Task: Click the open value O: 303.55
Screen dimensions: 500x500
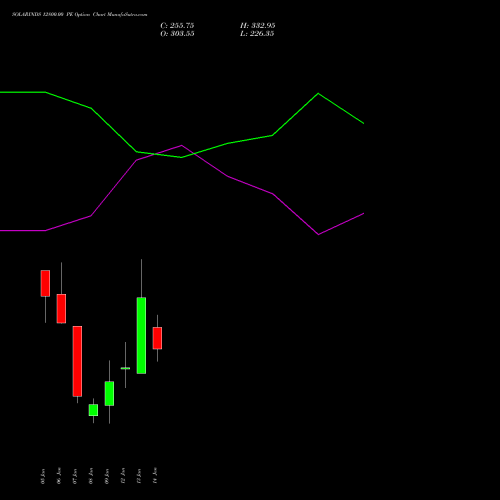Action: 177,34
